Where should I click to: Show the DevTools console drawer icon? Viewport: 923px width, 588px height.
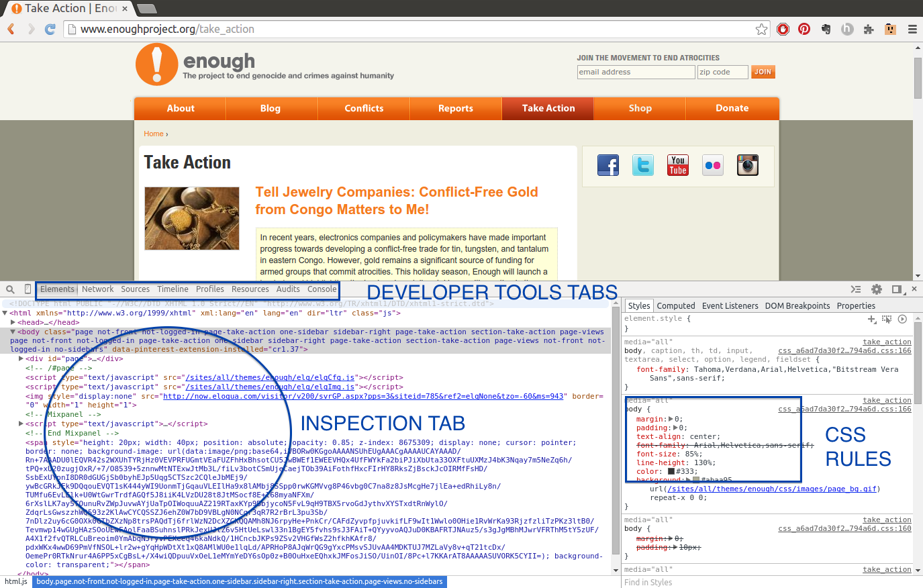pyautogui.click(x=855, y=289)
